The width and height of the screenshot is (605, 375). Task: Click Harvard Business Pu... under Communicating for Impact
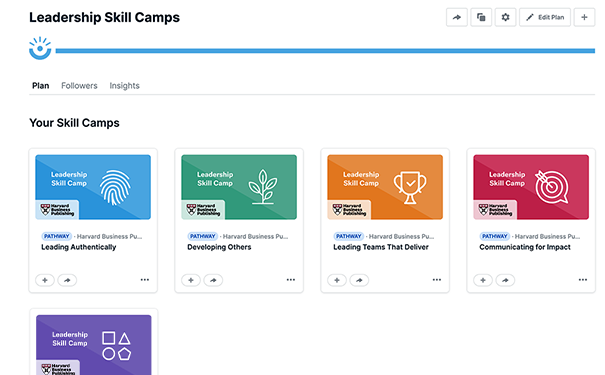point(548,236)
